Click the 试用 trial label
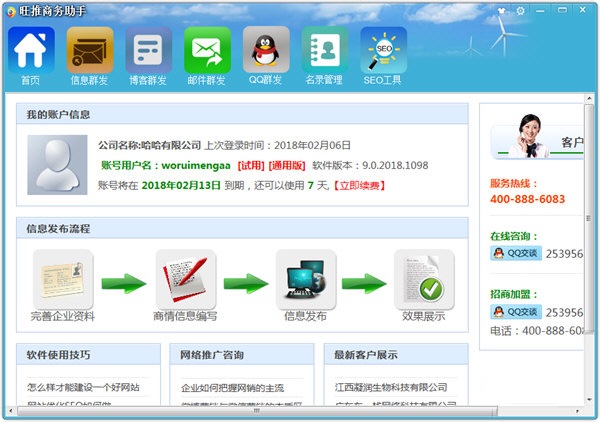Image resolution: width=600 pixels, height=422 pixels. tap(251, 166)
